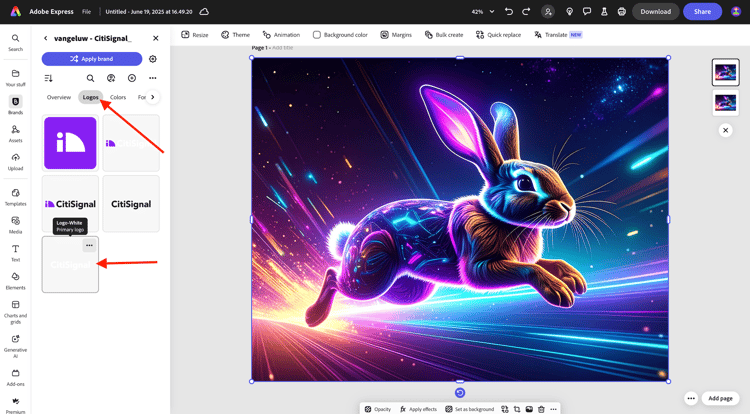The image size is (750, 414).
Task: Close the brand panel with X
Action: (155, 38)
